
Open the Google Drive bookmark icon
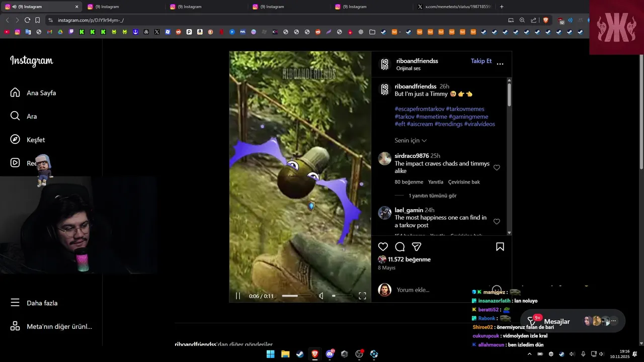point(60,32)
